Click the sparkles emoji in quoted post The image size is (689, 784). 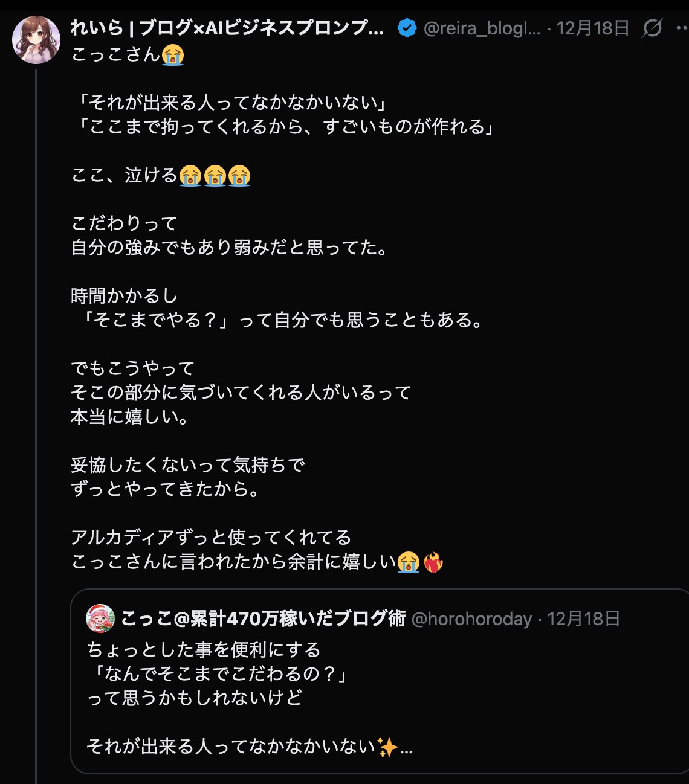(x=387, y=747)
